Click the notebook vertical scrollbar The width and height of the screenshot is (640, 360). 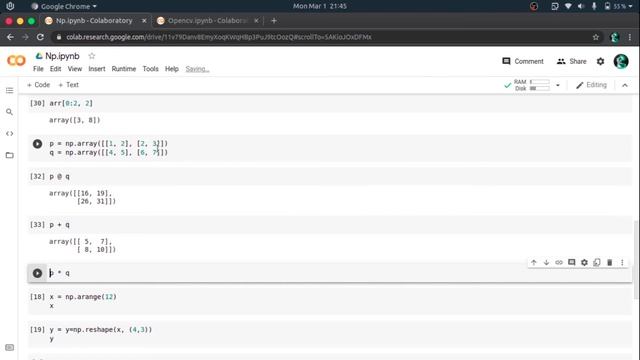[x=636, y=259]
